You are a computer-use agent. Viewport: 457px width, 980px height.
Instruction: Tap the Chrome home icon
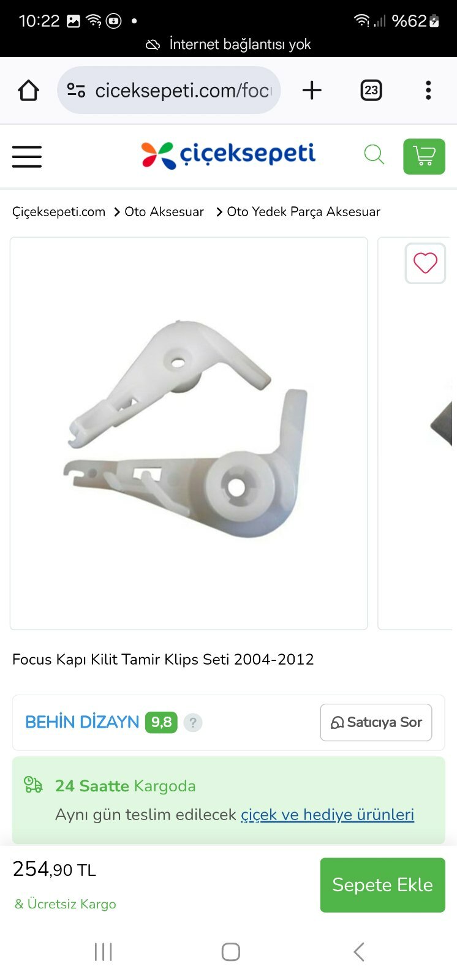[29, 91]
